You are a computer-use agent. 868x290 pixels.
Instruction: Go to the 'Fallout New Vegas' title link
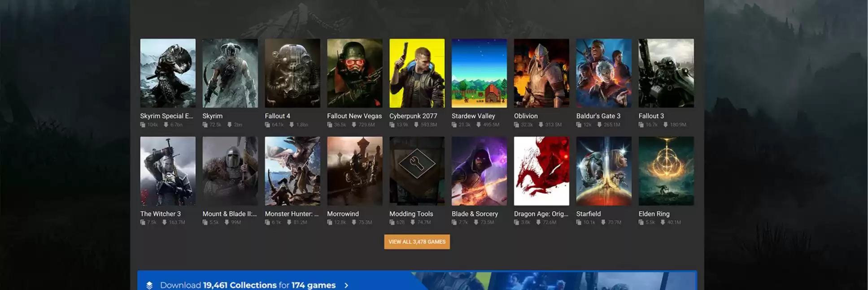(354, 116)
